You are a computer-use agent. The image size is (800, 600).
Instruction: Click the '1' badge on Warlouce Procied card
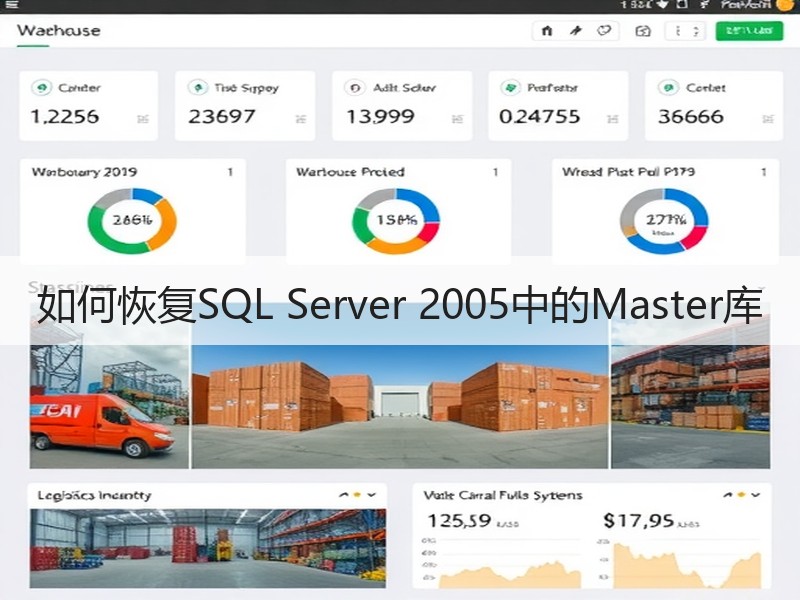(495, 172)
